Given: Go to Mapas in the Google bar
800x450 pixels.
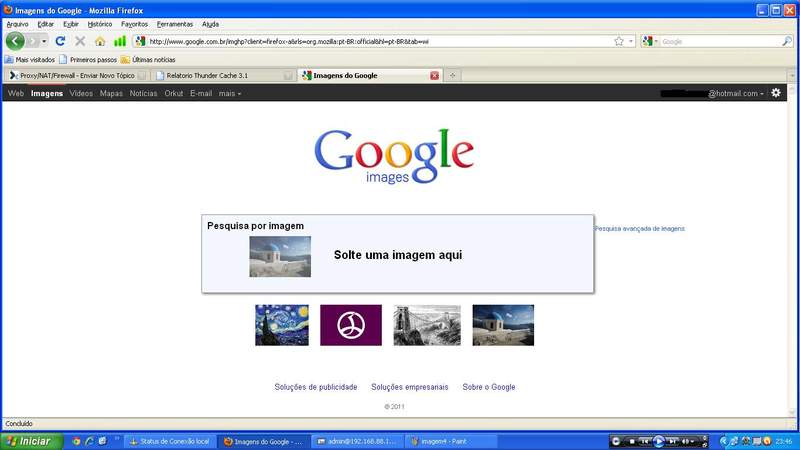Looking at the screenshot, I should pyautogui.click(x=111, y=93).
